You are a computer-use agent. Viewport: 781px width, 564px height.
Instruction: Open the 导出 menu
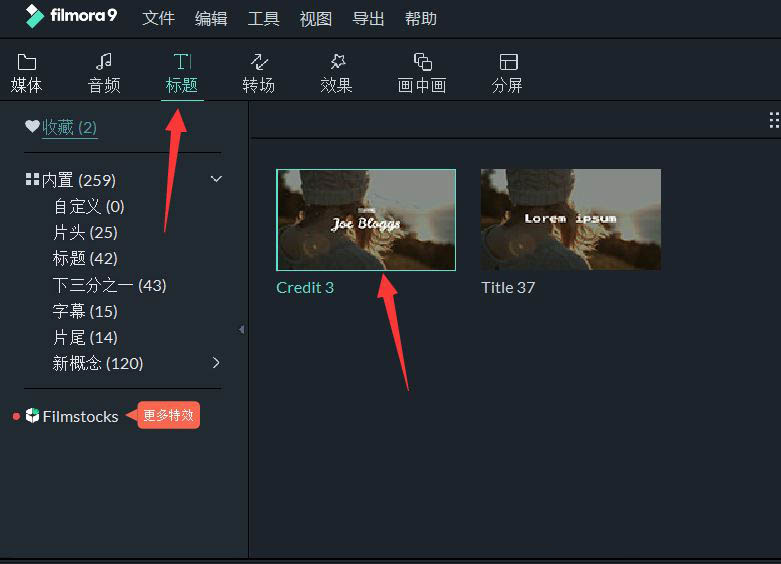[x=368, y=19]
